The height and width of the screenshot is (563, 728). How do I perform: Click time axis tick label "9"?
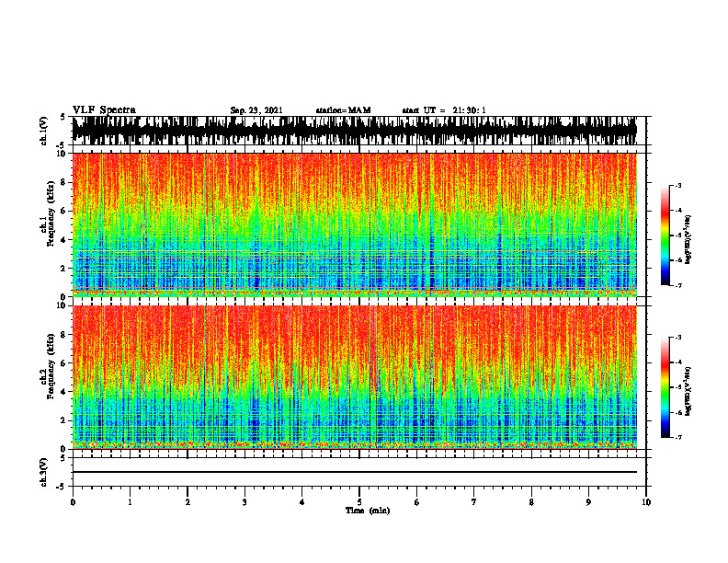(588, 502)
